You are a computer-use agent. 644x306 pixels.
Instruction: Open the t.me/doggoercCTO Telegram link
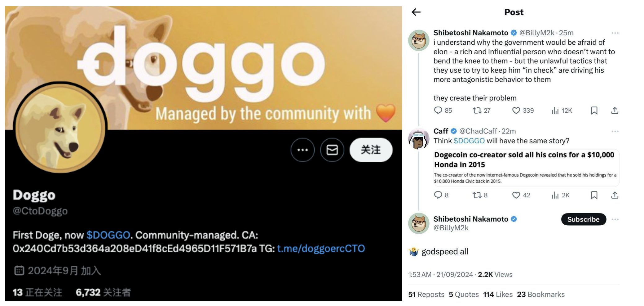[321, 249]
